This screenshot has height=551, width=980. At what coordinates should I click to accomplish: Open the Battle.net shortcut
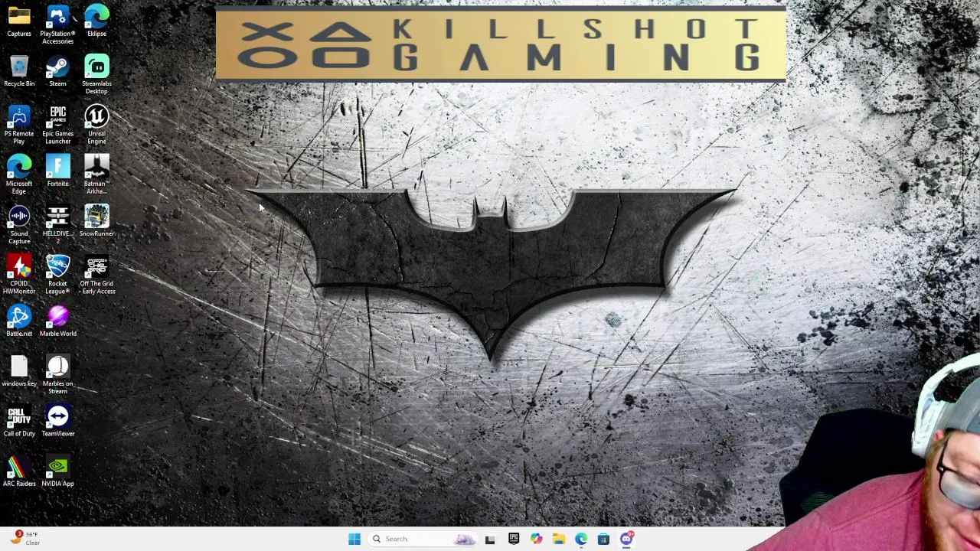click(x=19, y=321)
